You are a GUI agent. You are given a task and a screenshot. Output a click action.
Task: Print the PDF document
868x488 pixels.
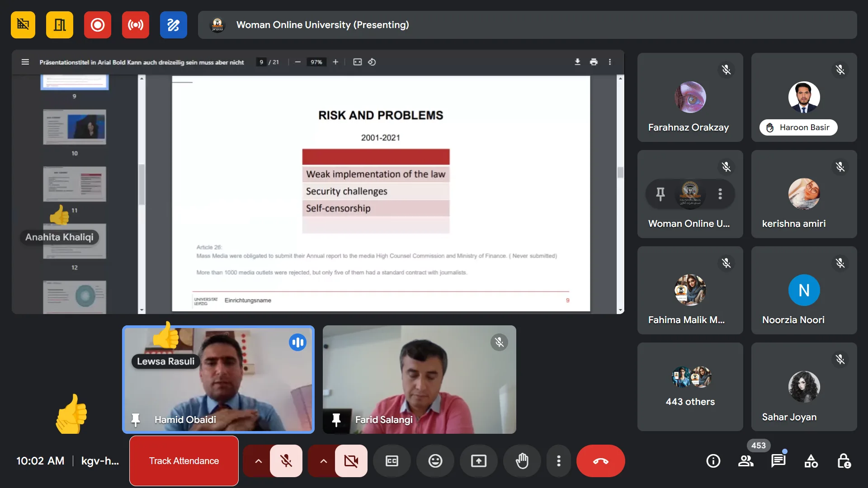[x=594, y=62]
